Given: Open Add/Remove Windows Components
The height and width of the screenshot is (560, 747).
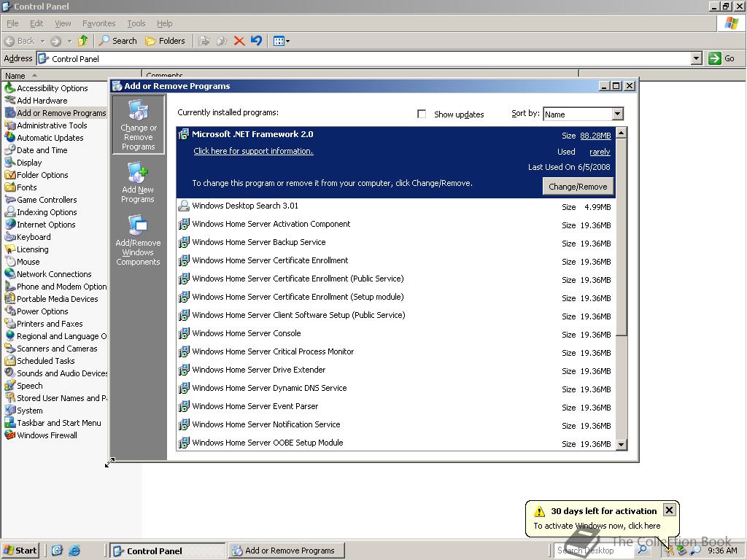Looking at the screenshot, I should [138, 241].
